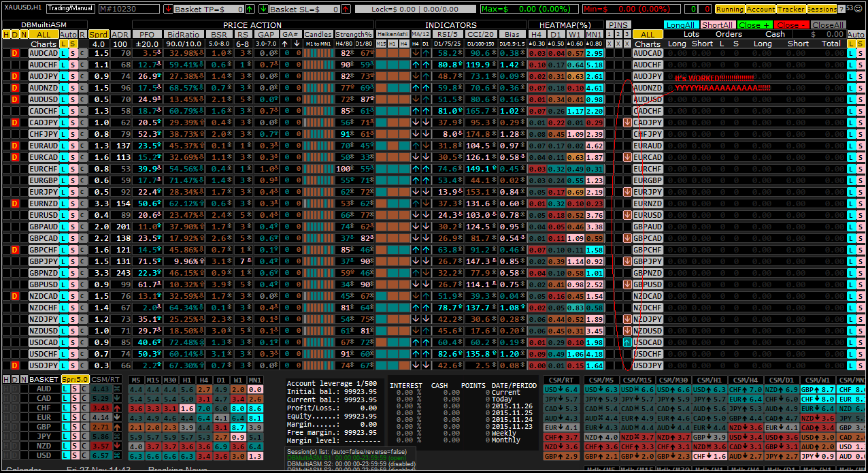This screenshot has height=473, width=868.
Task: Click the white down arrow in EUR basket row
Action: 117,417
